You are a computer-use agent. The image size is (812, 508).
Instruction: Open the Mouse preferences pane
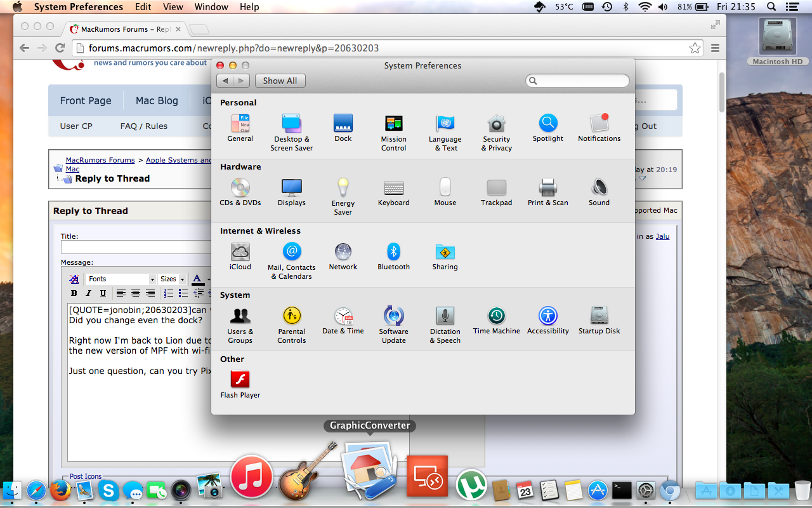click(x=445, y=192)
